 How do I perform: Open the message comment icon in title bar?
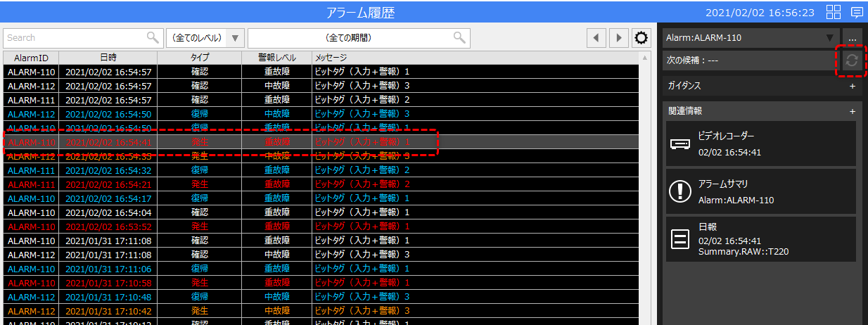857,12
